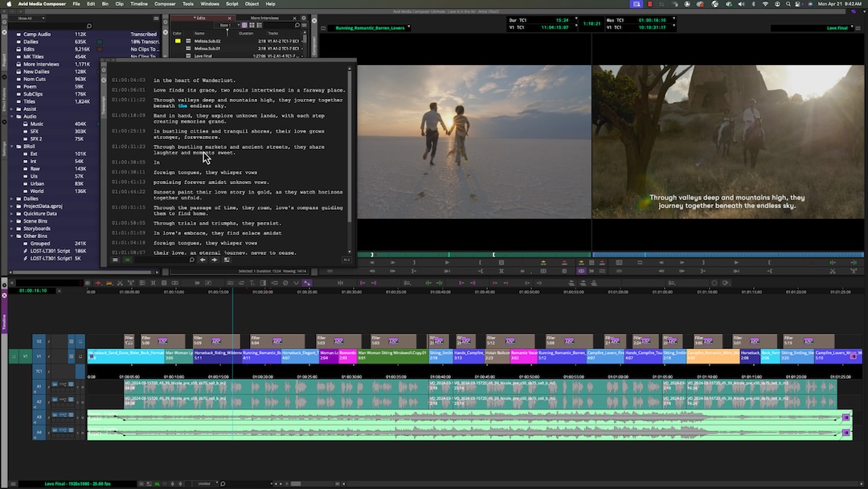The height and width of the screenshot is (489, 868).
Task: Click the timeline zoom slider at the bottom
Action: [x=297, y=484]
